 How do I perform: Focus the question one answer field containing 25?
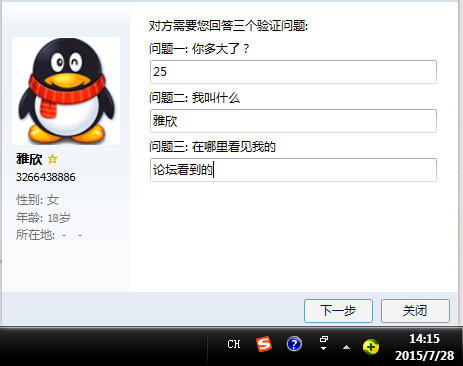[293, 72]
